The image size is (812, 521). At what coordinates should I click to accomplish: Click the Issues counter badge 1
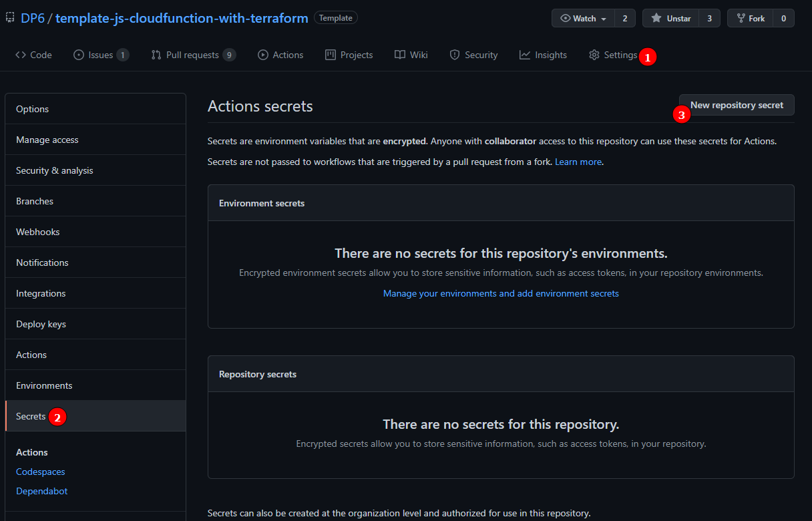click(x=123, y=55)
